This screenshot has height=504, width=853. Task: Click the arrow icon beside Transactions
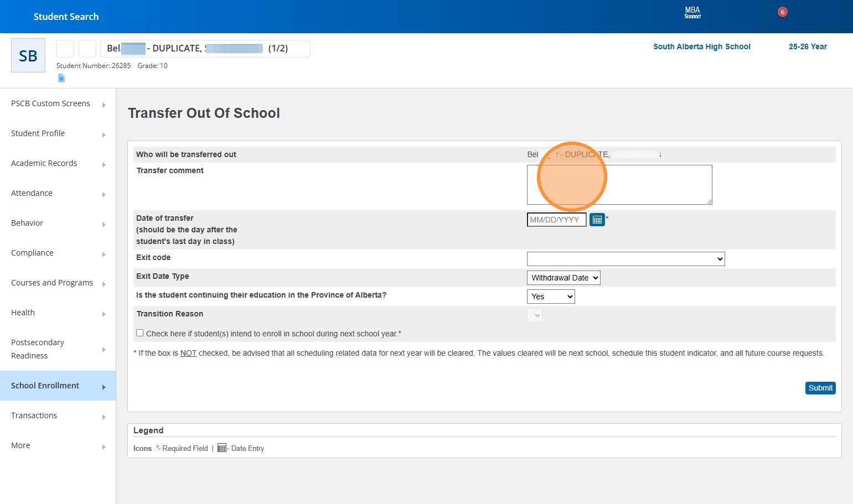click(x=104, y=417)
